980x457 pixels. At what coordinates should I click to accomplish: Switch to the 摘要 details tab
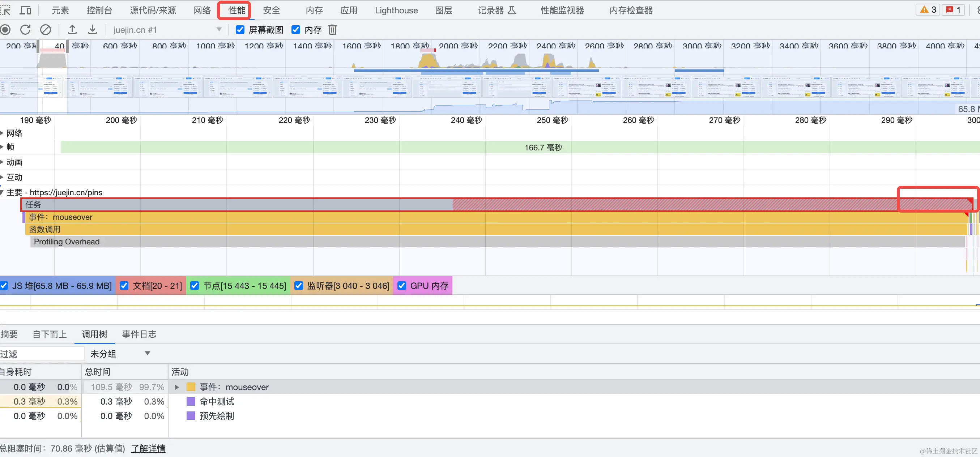pyautogui.click(x=9, y=334)
